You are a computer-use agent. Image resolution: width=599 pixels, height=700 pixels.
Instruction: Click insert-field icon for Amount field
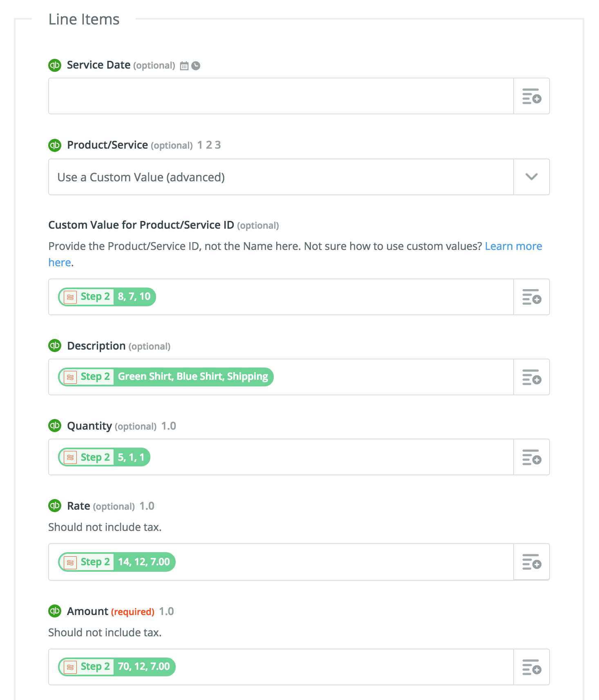pos(532,667)
